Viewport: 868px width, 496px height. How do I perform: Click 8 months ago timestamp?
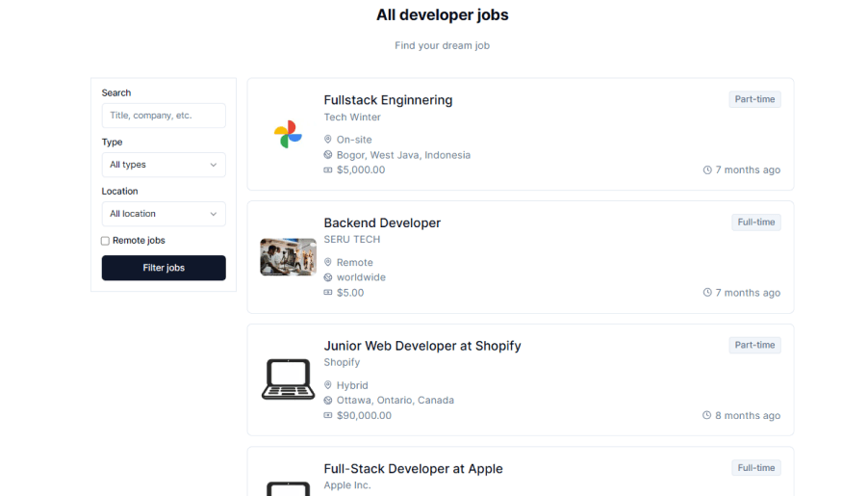click(x=748, y=416)
